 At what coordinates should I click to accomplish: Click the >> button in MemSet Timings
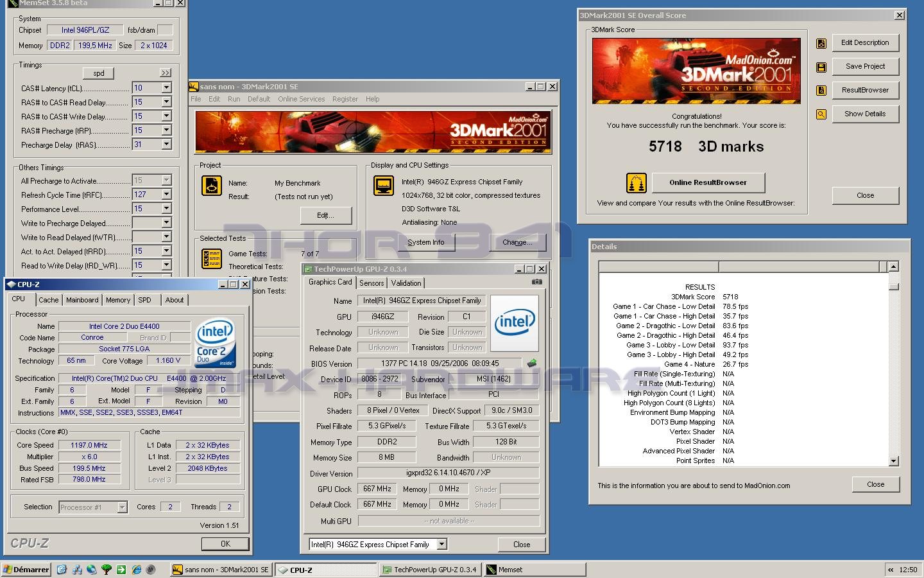(166, 73)
